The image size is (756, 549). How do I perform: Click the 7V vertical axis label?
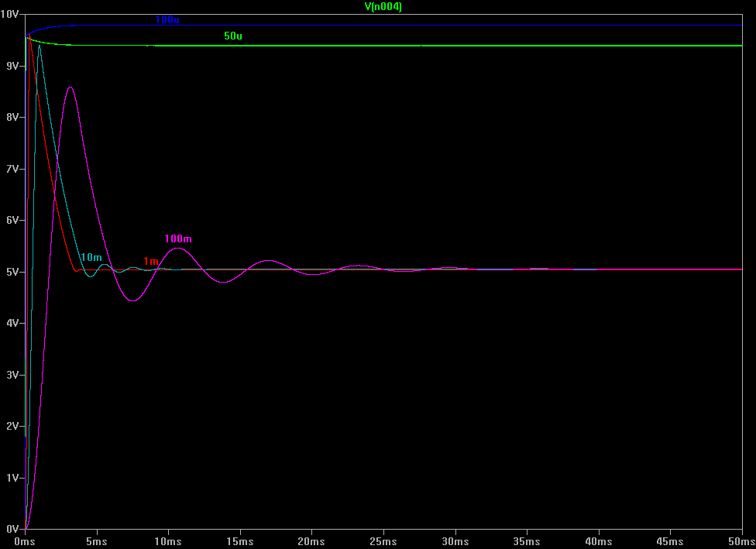[13, 169]
